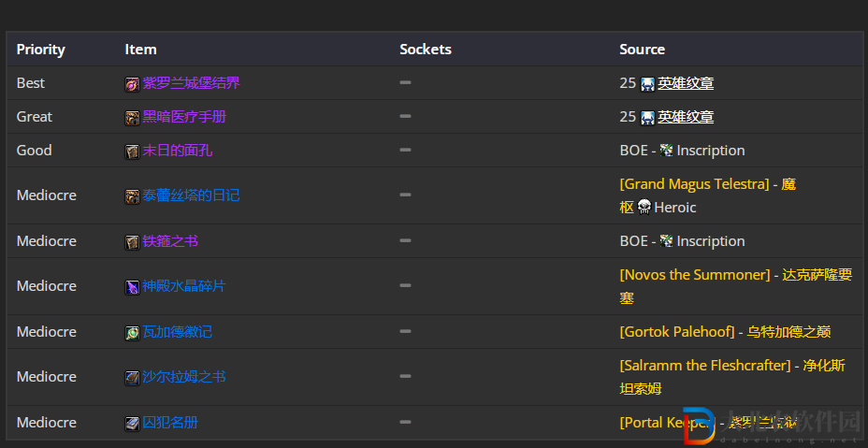The image size is (868, 448).
Task: Click Heroic skull icon beside 魔枢
Action: coord(644,207)
